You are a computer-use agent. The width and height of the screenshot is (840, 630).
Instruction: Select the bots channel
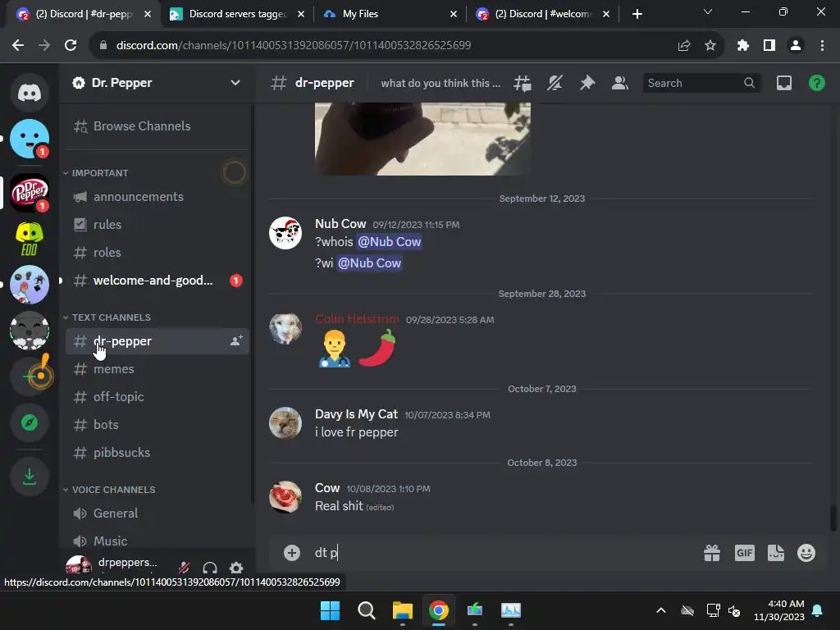[157, 424]
